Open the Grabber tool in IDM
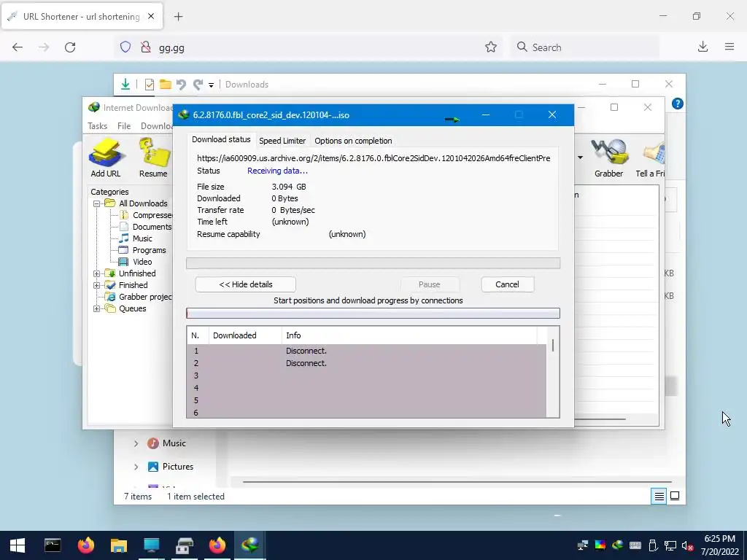 [608, 157]
